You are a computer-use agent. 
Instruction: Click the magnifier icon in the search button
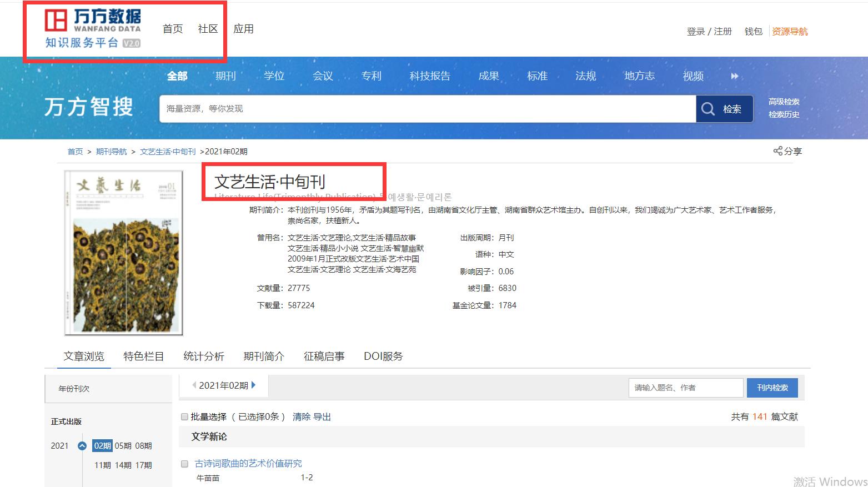[x=709, y=109]
